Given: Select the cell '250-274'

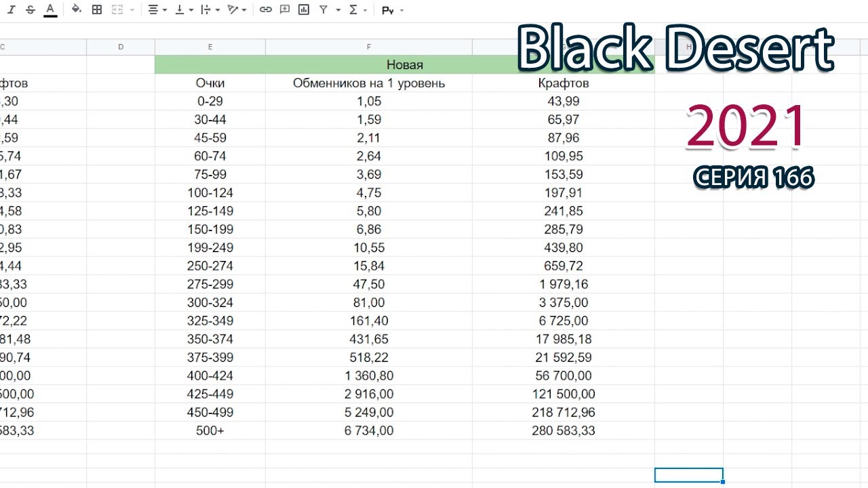Looking at the screenshot, I should [210, 266].
